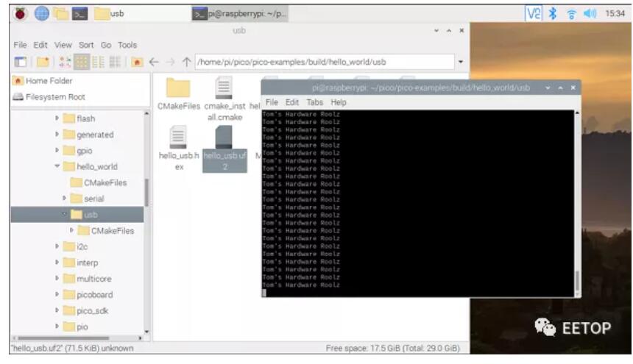Launch terminal from the taskbar launcher
The image size is (633, 364).
point(80,14)
